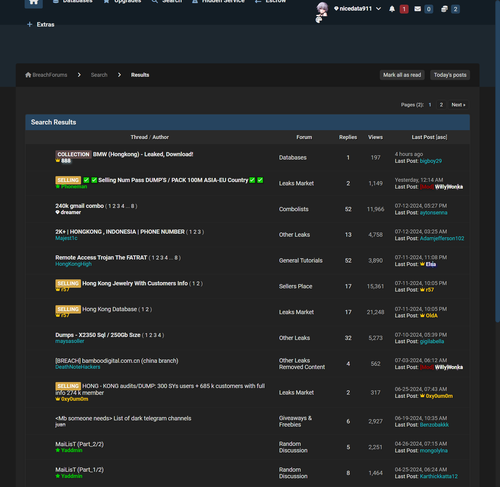Open Dumps - X2350 Sql thread

coord(98,335)
